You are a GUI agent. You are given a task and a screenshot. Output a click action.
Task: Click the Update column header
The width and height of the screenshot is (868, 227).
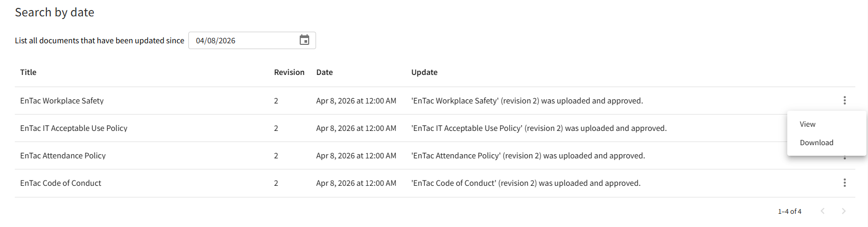(x=424, y=72)
